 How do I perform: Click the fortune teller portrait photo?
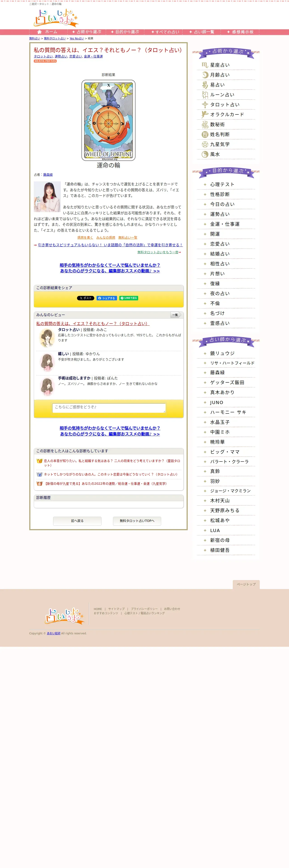[47, 196]
